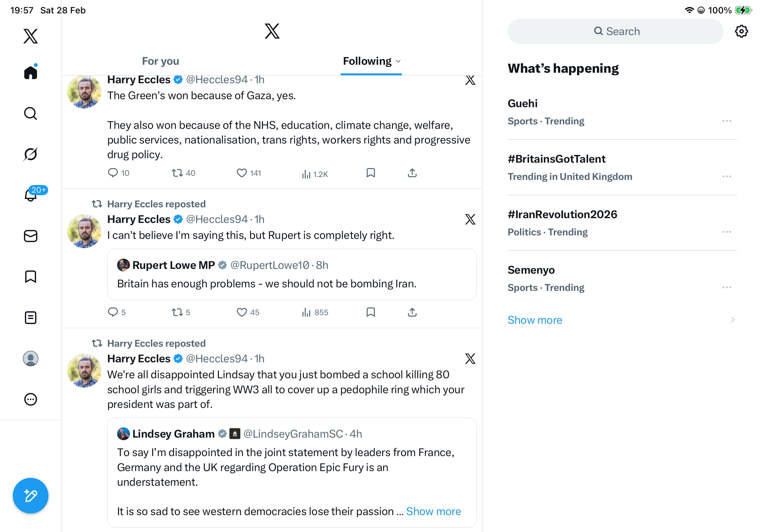Switch to the For you tab
762x532 pixels.
click(160, 61)
